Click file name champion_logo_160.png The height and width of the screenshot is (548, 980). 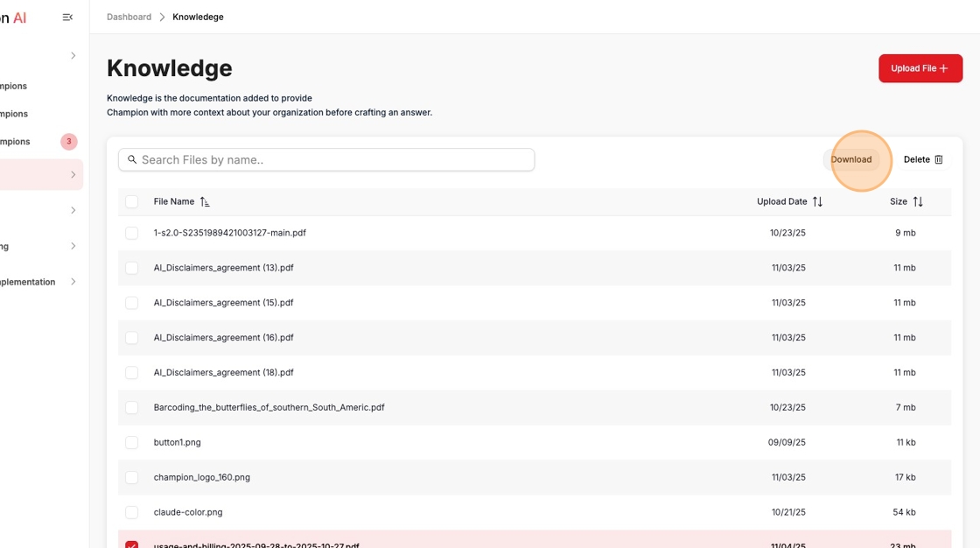[201, 477]
